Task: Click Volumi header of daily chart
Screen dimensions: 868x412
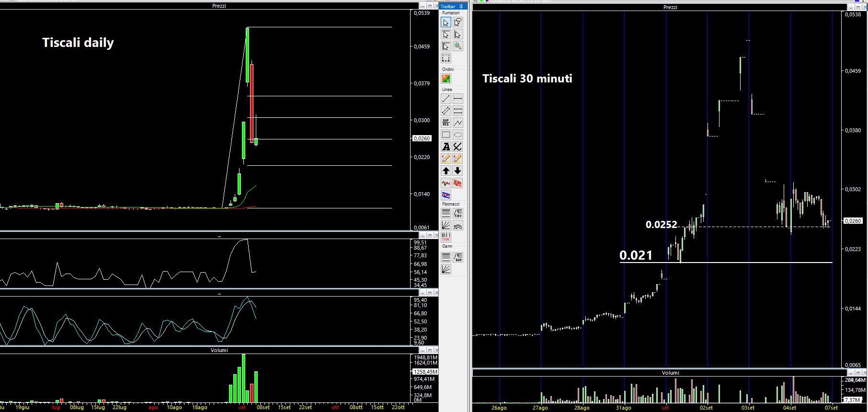Action: [x=219, y=350]
